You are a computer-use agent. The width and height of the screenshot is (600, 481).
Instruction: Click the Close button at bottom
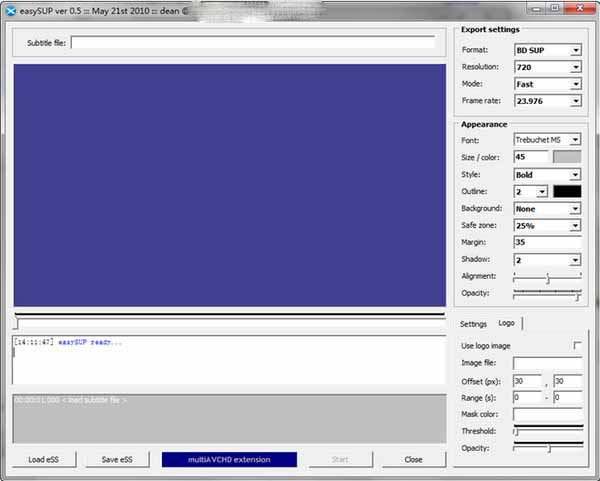point(414,460)
